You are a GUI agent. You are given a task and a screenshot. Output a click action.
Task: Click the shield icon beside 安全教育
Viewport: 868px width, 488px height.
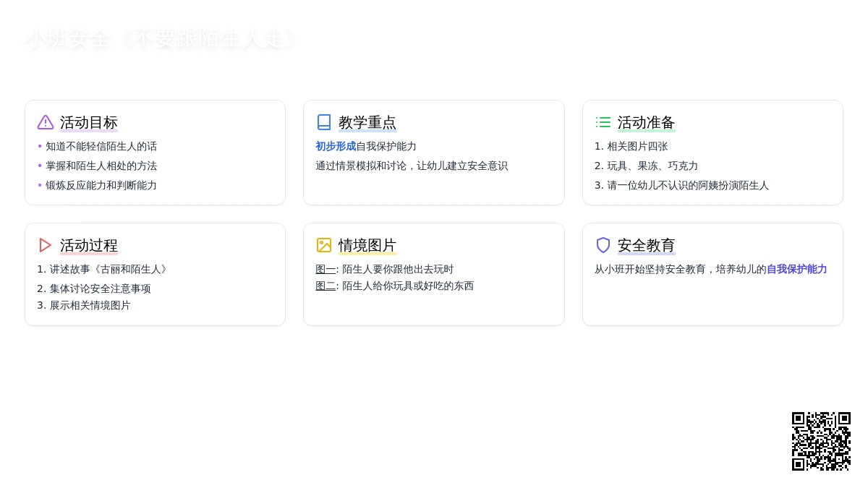pos(603,245)
